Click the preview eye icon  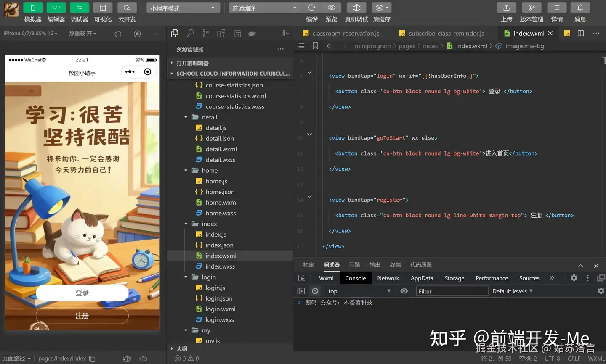pos(332,8)
